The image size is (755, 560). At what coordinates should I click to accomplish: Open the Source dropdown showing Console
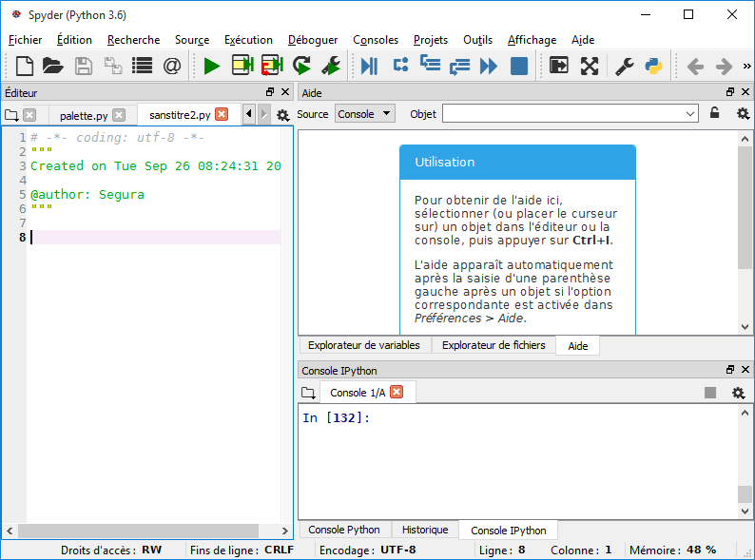365,114
